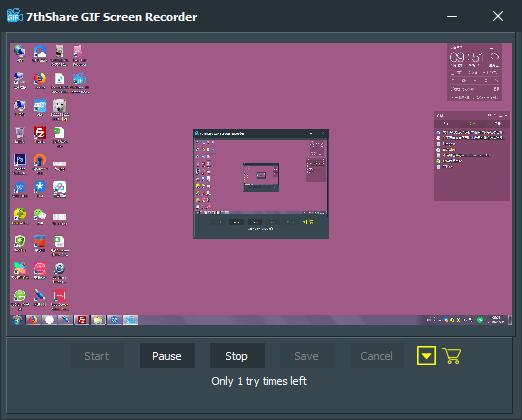
Task: Open the yellow dropdown arrow menu
Action: [x=426, y=356]
